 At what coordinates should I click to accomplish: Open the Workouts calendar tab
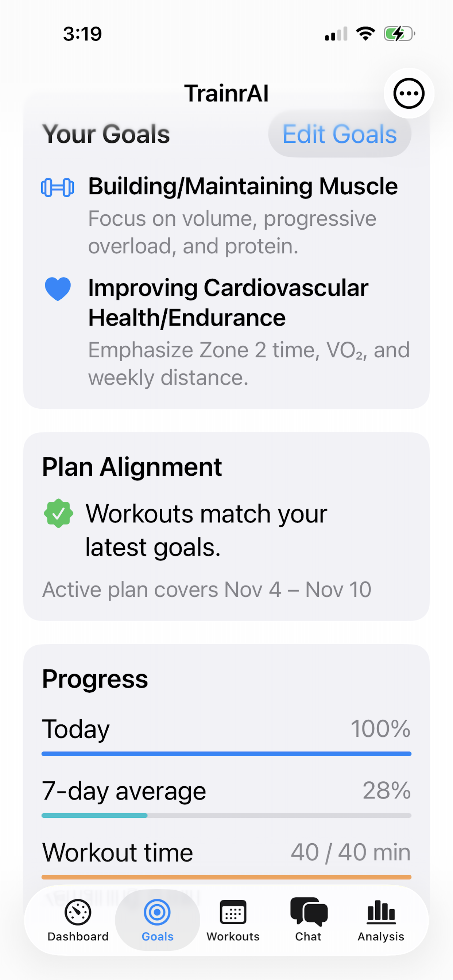[x=233, y=919]
